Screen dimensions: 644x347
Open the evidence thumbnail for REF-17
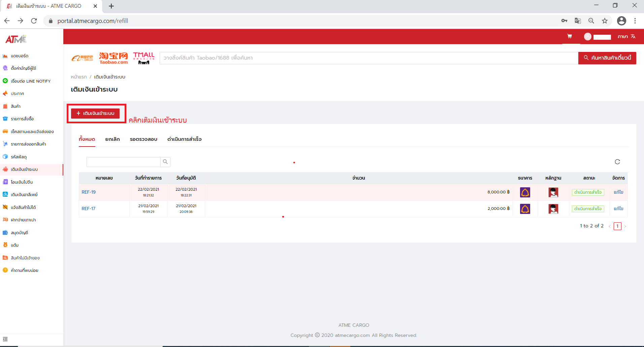553,209
